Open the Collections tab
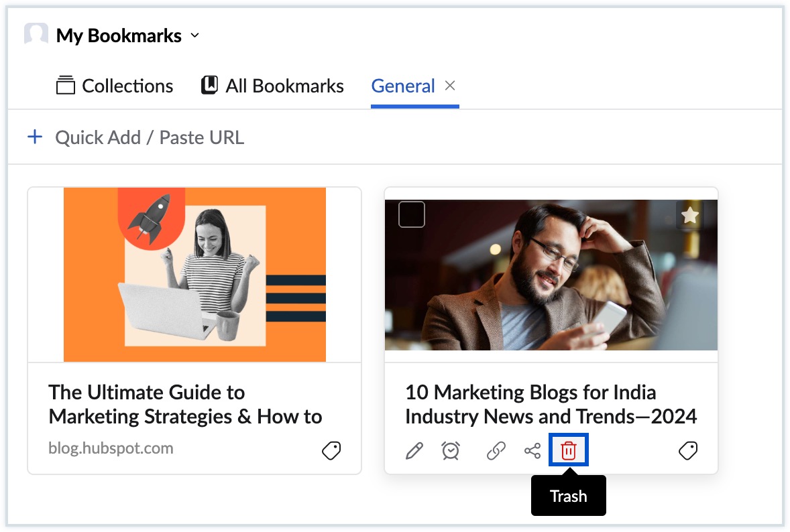This screenshot has width=790, height=532. [x=115, y=86]
